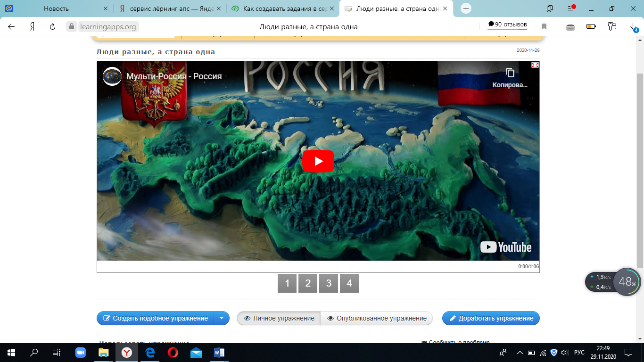The width and height of the screenshot is (644, 362).
Task: Show hidden system tray icons chevron
Action: click(520, 353)
